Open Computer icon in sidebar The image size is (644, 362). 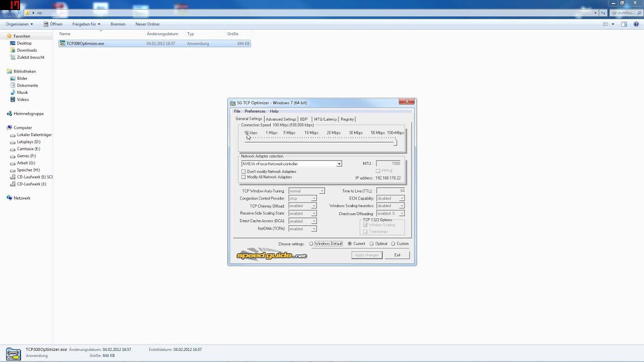9,128
